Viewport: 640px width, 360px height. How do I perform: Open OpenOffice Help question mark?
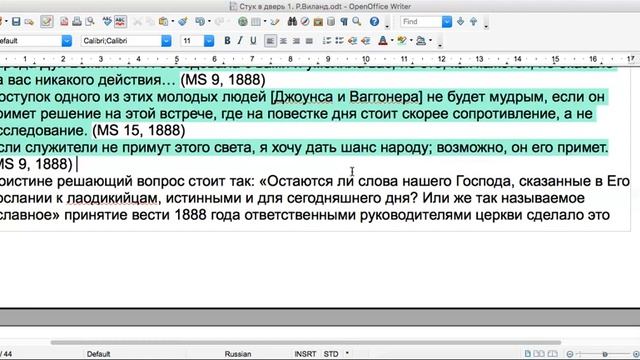point(374,22)
